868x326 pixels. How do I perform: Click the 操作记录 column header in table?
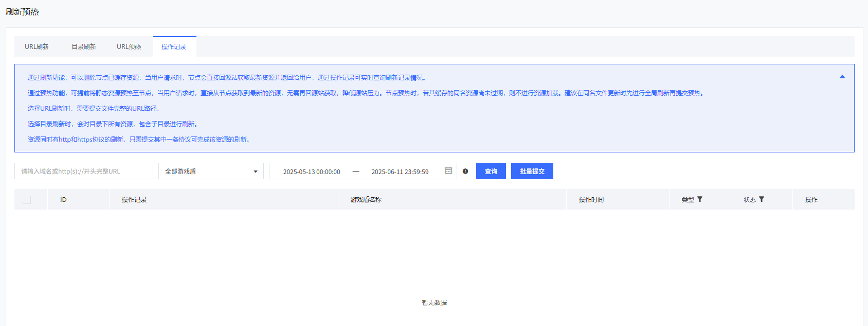coord(134,200)
